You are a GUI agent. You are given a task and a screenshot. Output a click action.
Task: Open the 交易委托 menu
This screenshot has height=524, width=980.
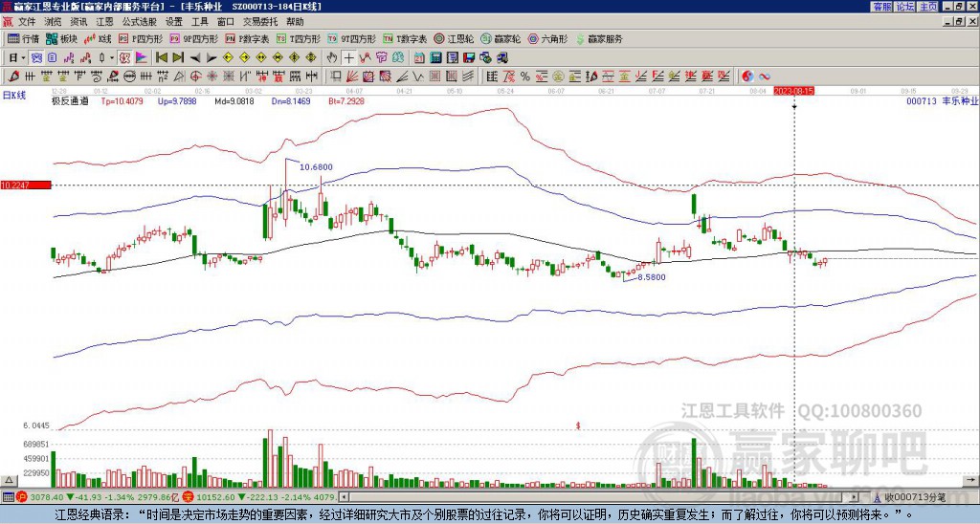[x=260, y=22]
